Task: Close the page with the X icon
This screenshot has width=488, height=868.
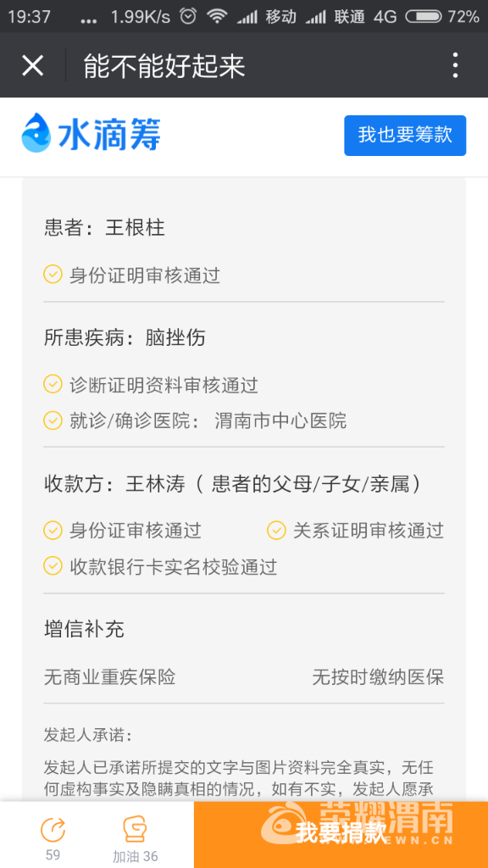Action: (32, 66)
